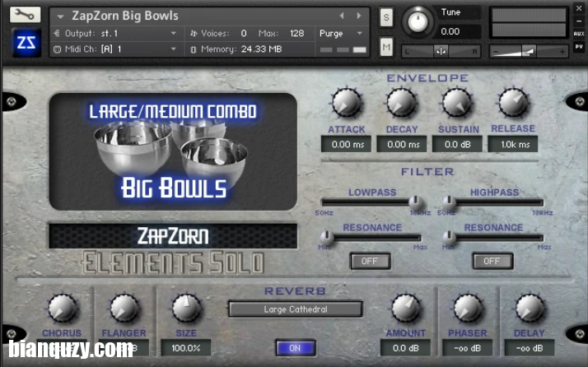Image resolution: width=588 pixels, height=367 pixels.
Task: Adjust the reverb Size knob
Action: tap(186, 309)
